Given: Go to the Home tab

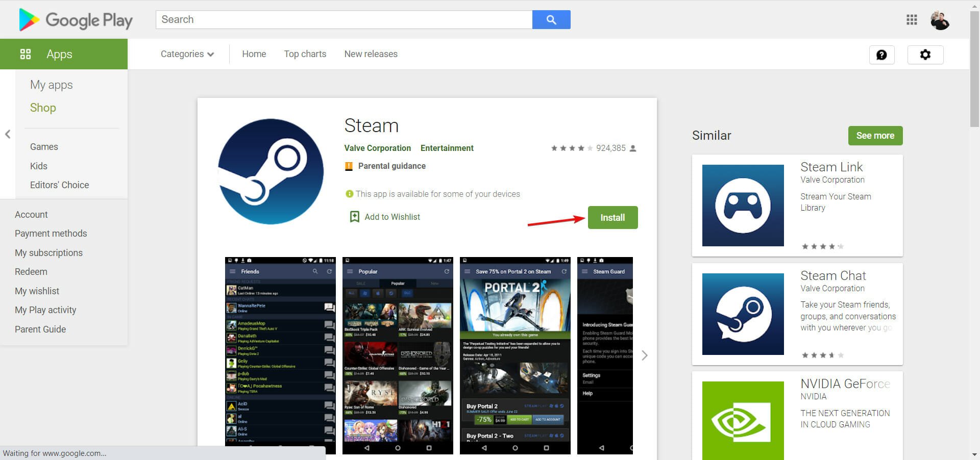Looking at the screenshot, I should pyautogui.click(x=254, y=54).
